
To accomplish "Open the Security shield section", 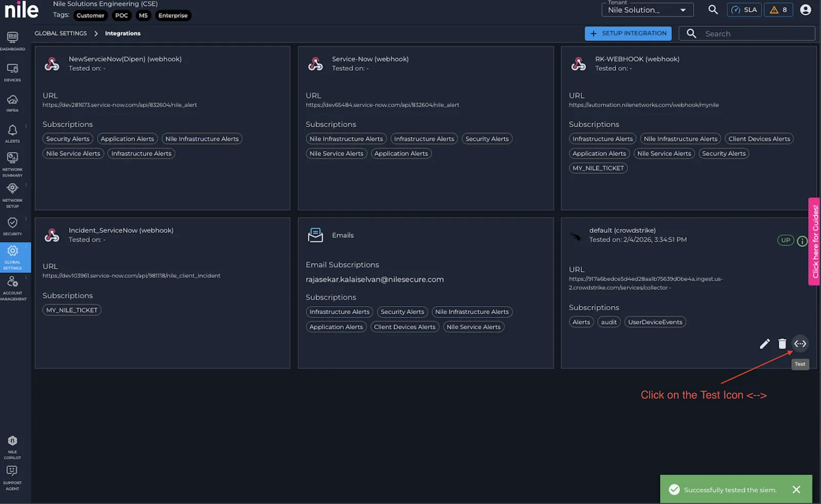I will pyautogui.click(x=12, y=226).
